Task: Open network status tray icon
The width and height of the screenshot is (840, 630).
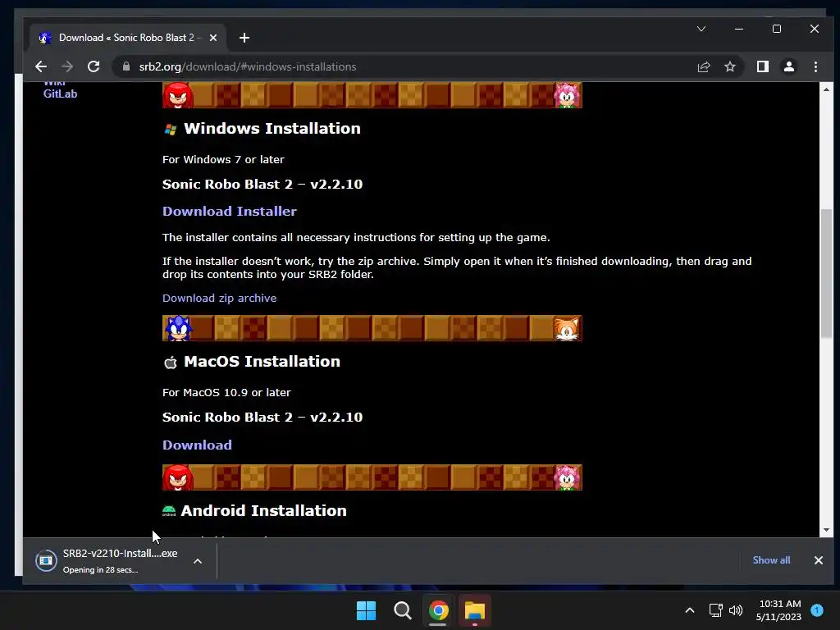Action: [x=715, y=610]
